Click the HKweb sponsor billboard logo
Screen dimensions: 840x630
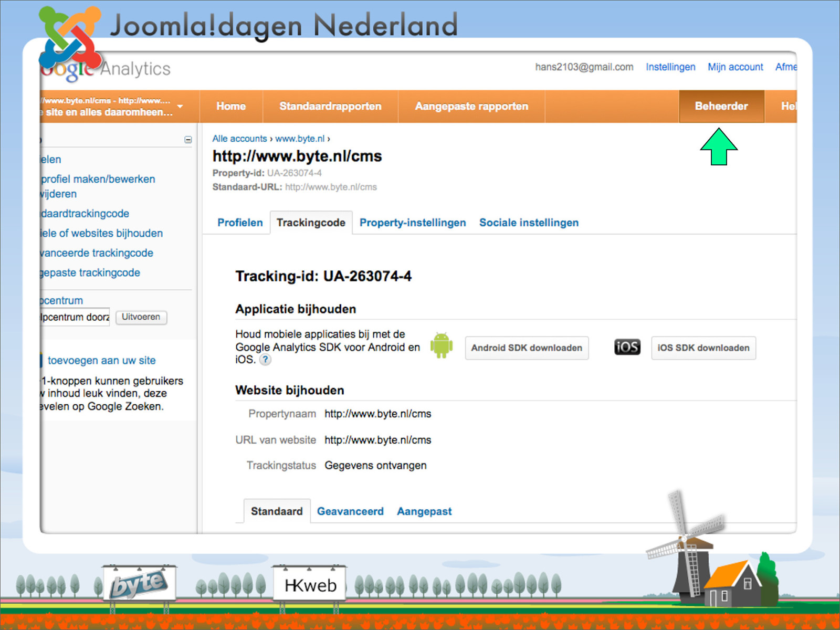click(310, 584)
